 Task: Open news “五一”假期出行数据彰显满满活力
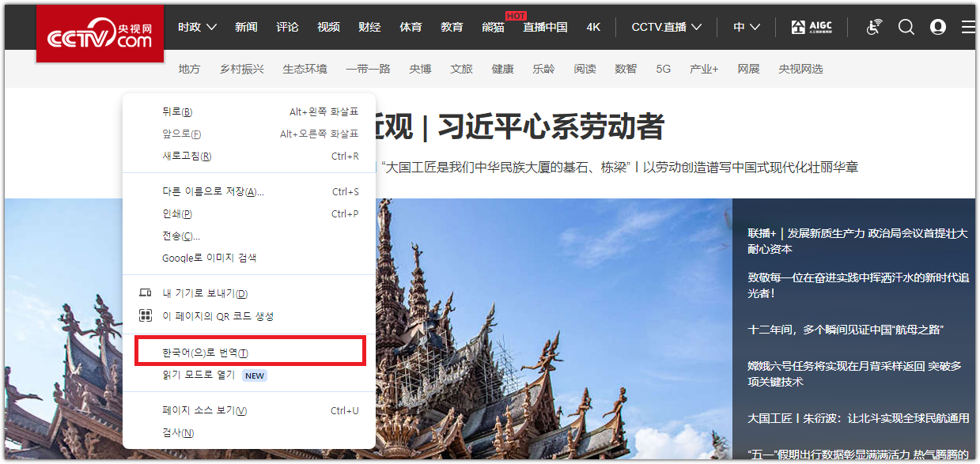point(858,455)
